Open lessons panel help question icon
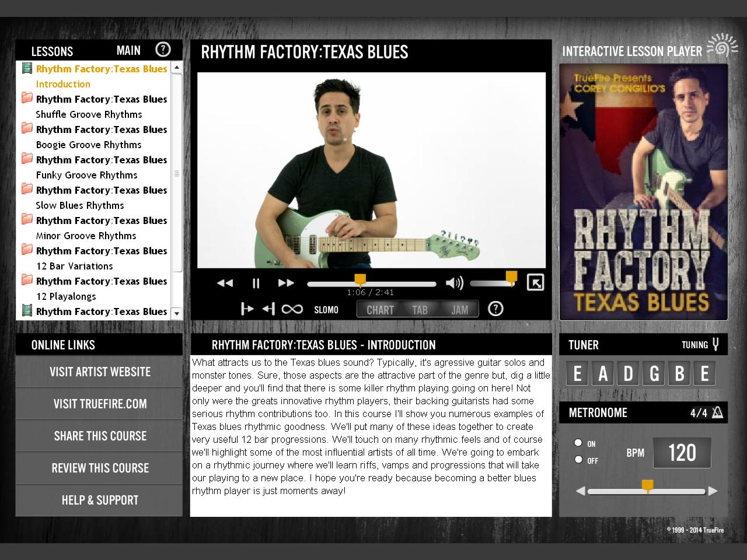 click(x=163, y=50)
